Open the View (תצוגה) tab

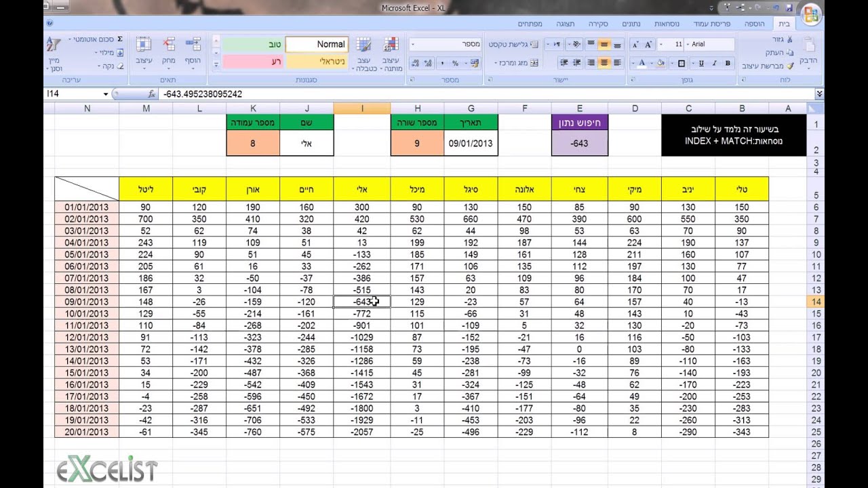[x=565, y=24]
